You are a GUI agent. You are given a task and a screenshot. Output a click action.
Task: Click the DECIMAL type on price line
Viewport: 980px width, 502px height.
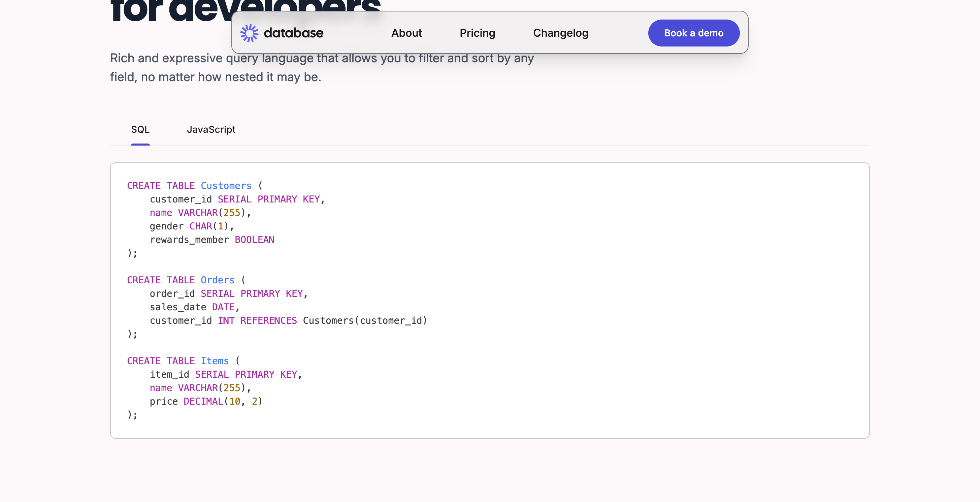pos(203,402)
